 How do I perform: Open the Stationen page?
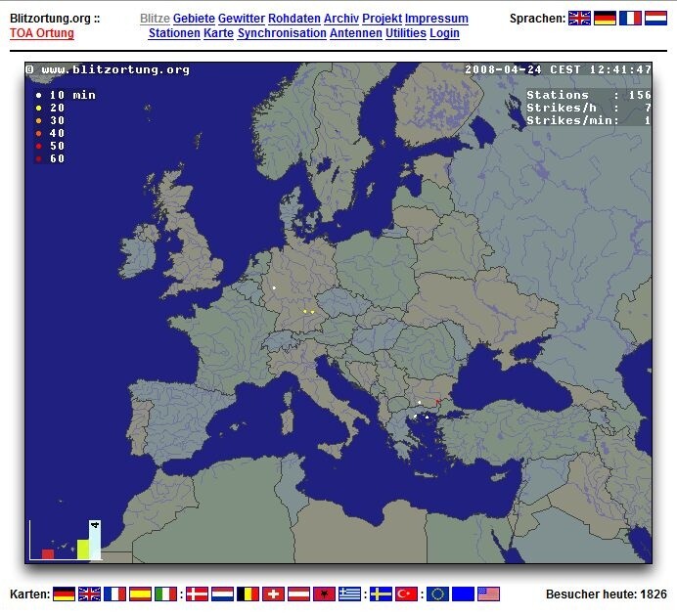174,33
